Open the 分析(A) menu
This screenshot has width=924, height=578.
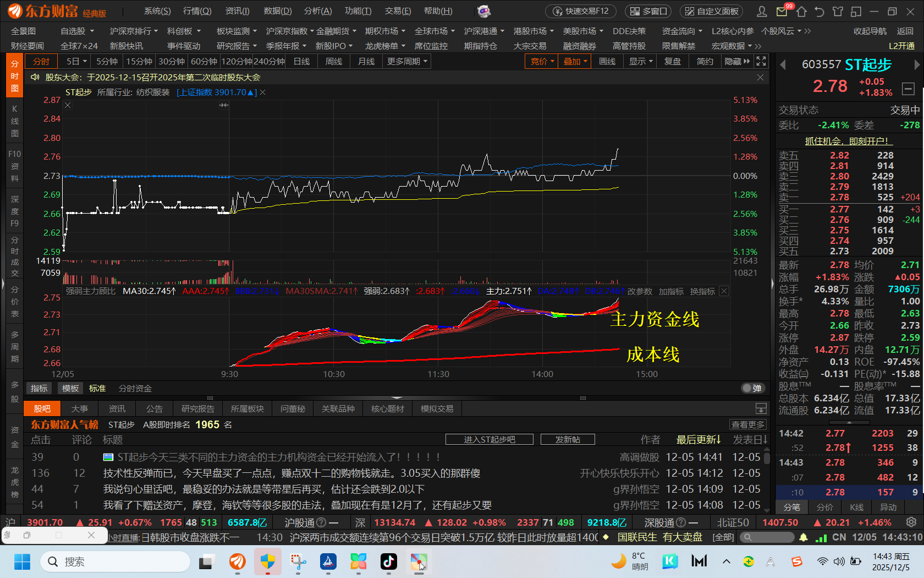tap(317, 11)
